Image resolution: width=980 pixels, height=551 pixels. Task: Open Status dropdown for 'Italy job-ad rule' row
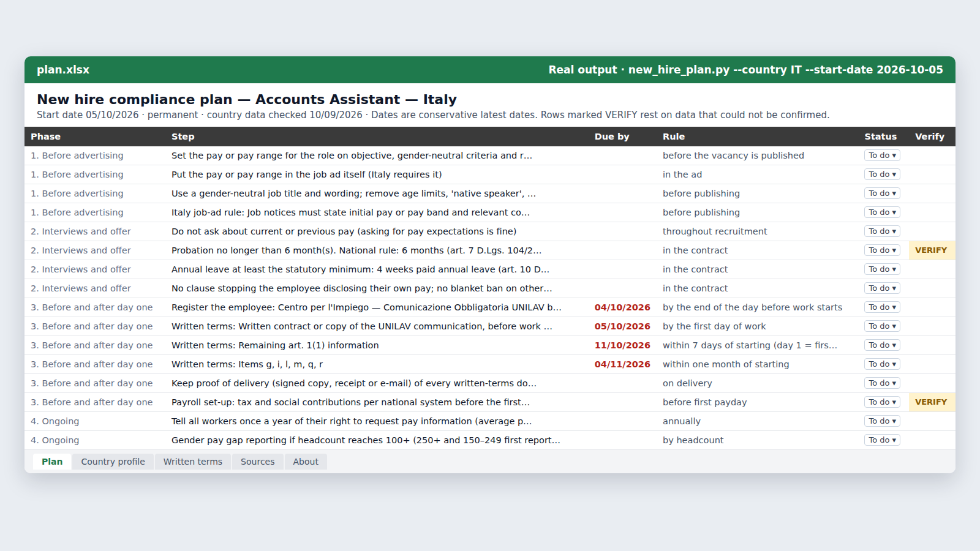click(882, 212)
